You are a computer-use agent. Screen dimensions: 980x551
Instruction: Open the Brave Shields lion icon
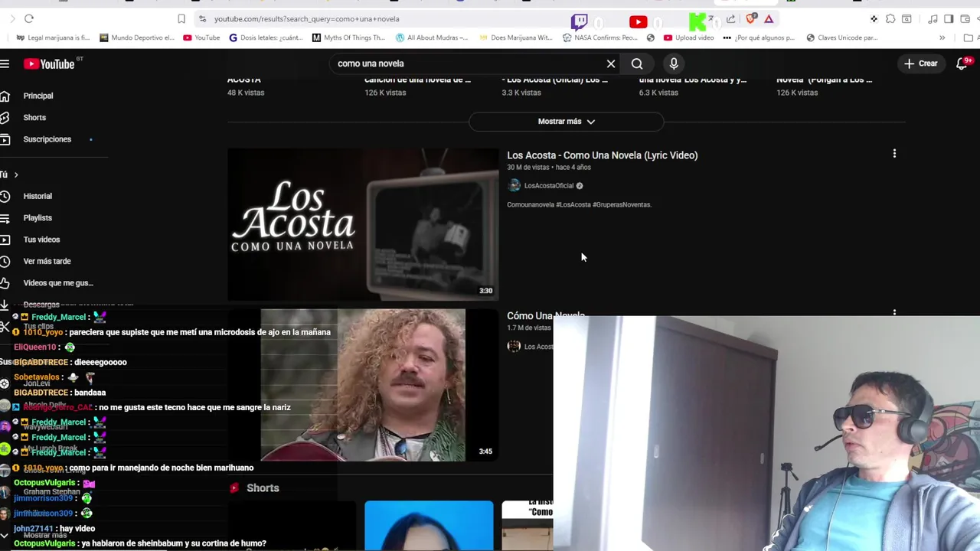click(750, 18)
